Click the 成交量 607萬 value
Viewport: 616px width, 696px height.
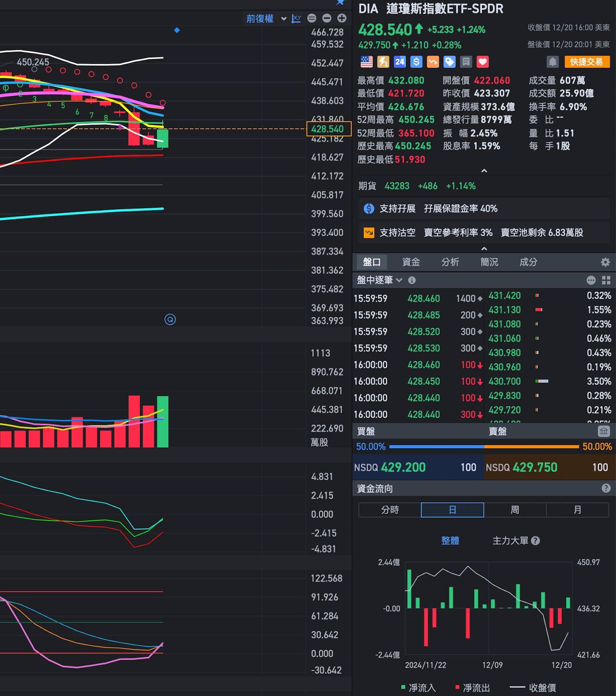click(x=572, y=80)
